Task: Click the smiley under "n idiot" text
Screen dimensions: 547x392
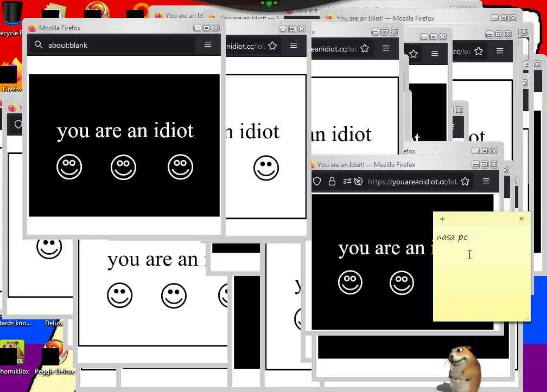Action: [x=266, y=168]
